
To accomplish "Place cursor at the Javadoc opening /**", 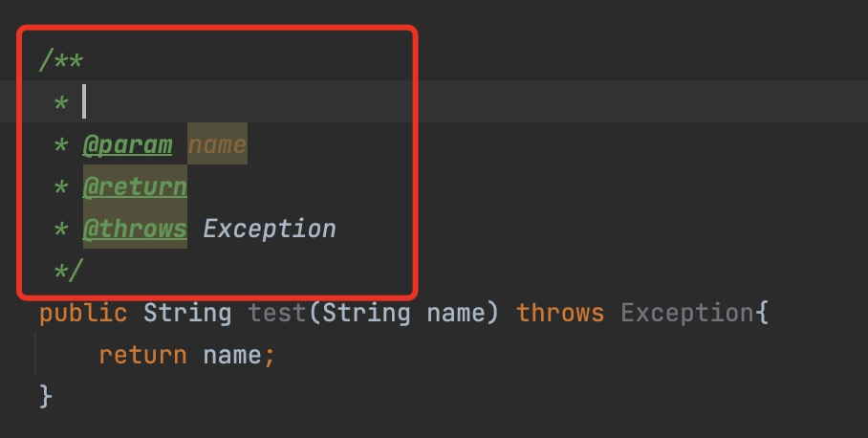I will pos(61,60).
